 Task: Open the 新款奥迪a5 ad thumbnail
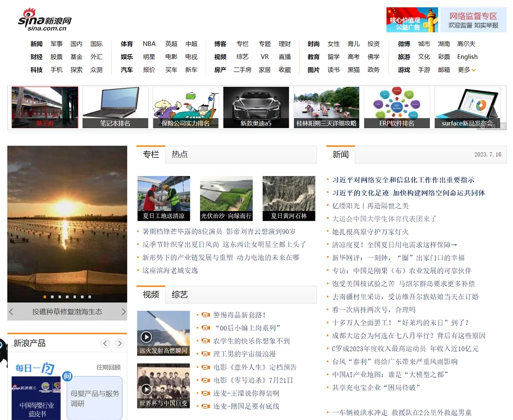tap(256, 107)
